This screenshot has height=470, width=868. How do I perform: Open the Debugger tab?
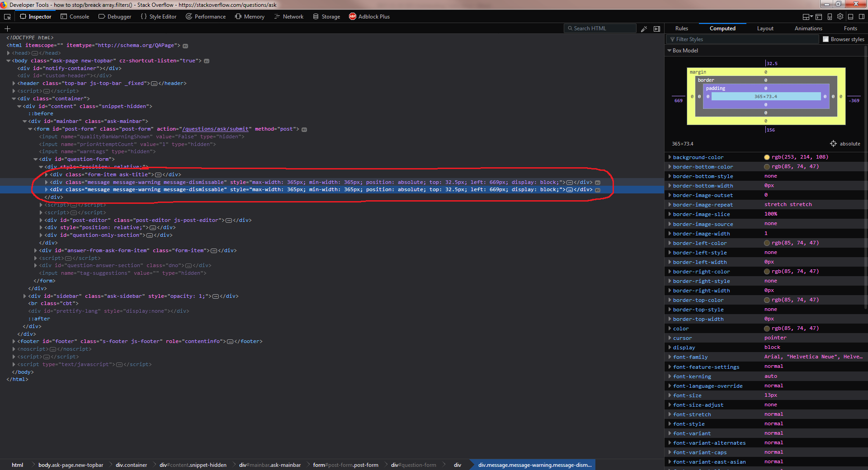(115, 17)
